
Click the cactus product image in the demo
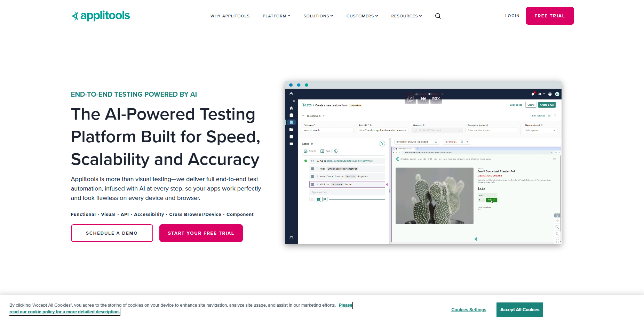434,196
